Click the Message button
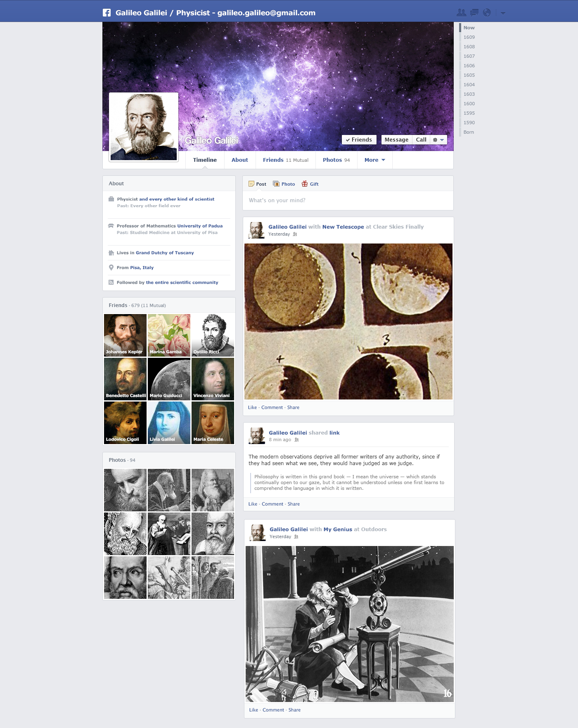 point(396,139)
